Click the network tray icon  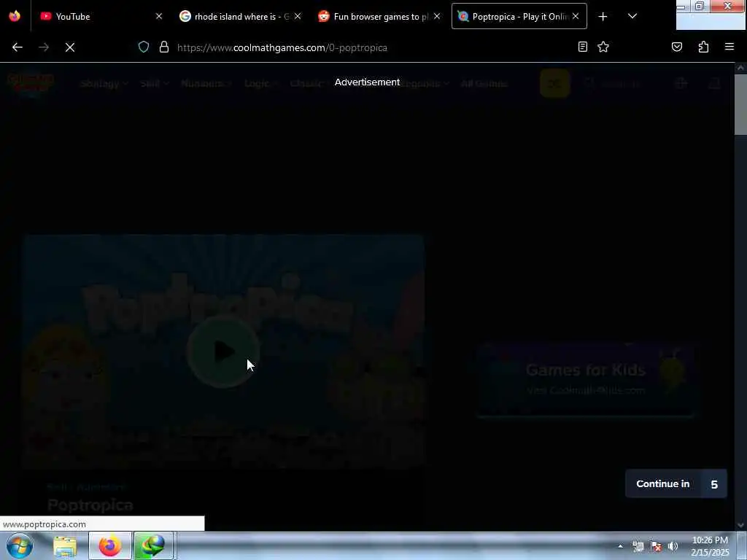[638, 546]
